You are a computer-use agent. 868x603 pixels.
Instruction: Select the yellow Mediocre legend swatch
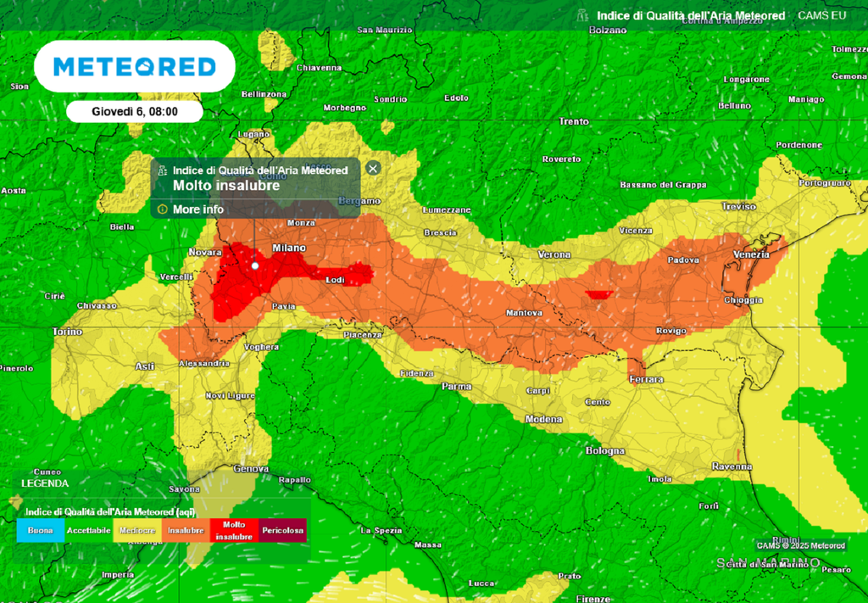tap(137, 530)
